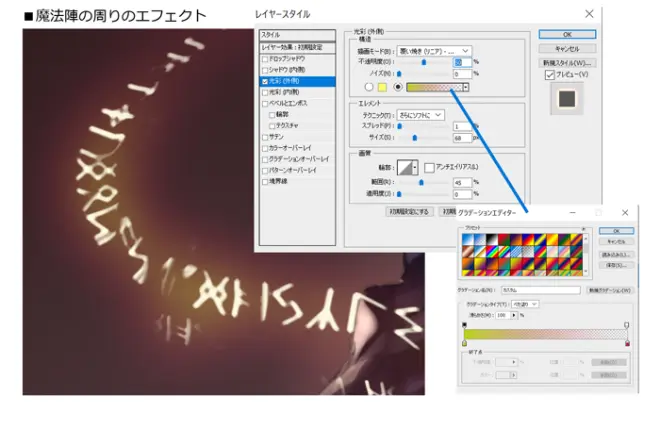660x446 pixels.
Task: Select the left black opacity stop
Action: click(465, 325)
